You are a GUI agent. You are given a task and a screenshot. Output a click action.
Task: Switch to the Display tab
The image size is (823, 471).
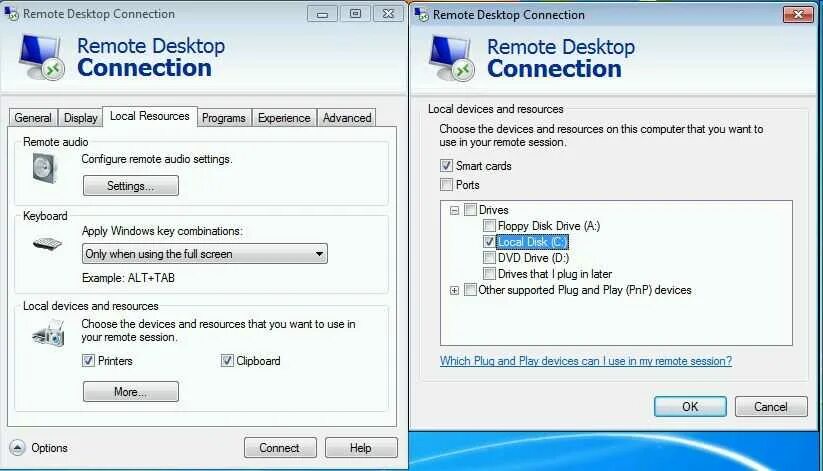80,118
